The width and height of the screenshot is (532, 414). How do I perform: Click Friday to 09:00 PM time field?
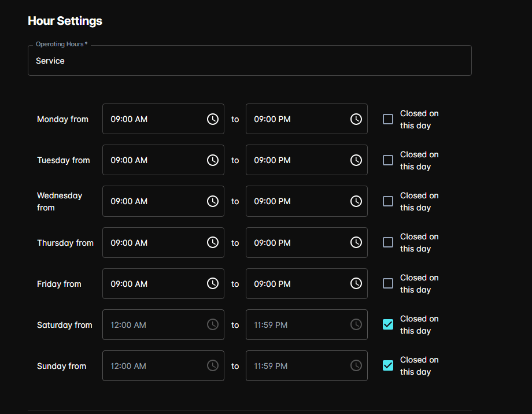[x=306, y=284]
